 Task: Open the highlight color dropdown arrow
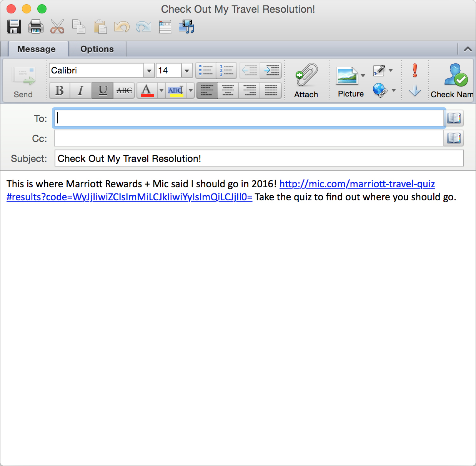pos(191,90)
